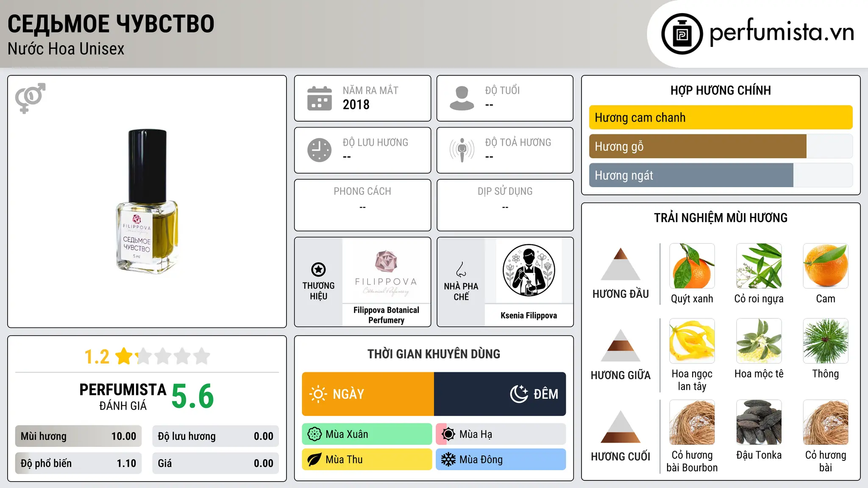868x488 pixels.
Task: Click the star badge brand icon
Action: [x=318, y=269]
